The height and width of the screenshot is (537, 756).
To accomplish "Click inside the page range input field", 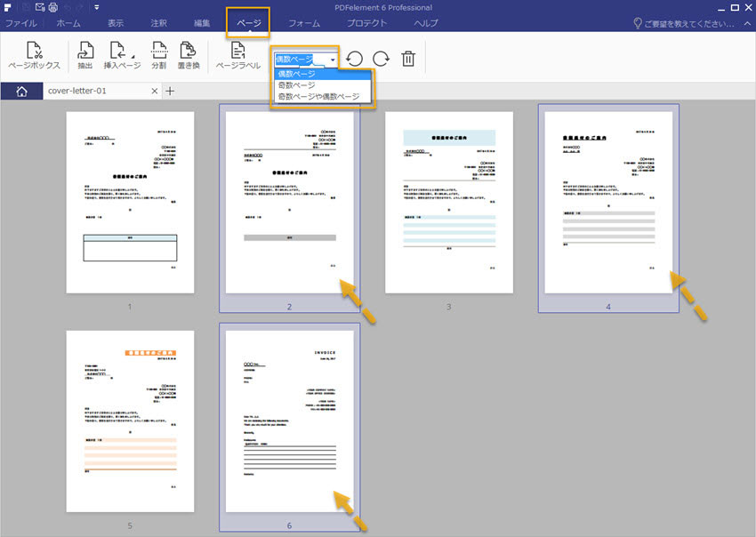I will [x=302, y=60].
